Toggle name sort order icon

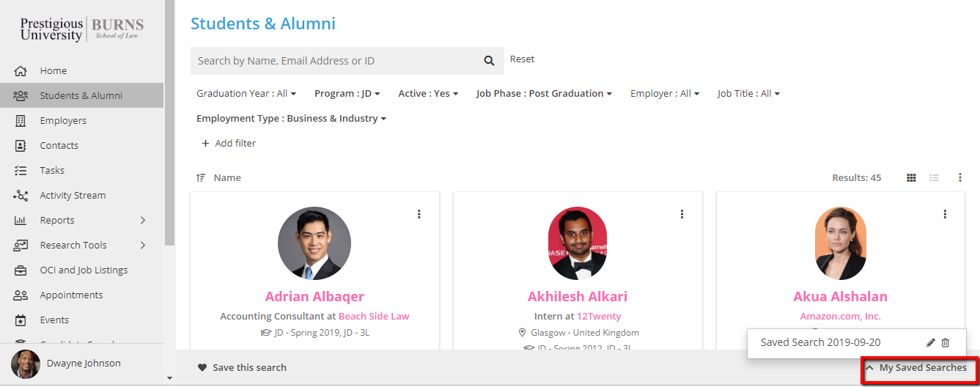pos(201,178)
